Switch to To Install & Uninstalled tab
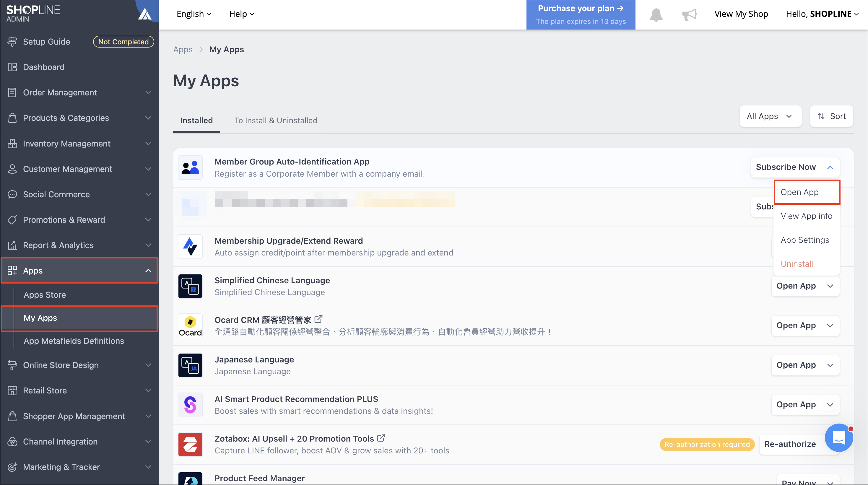 (276, 120)
